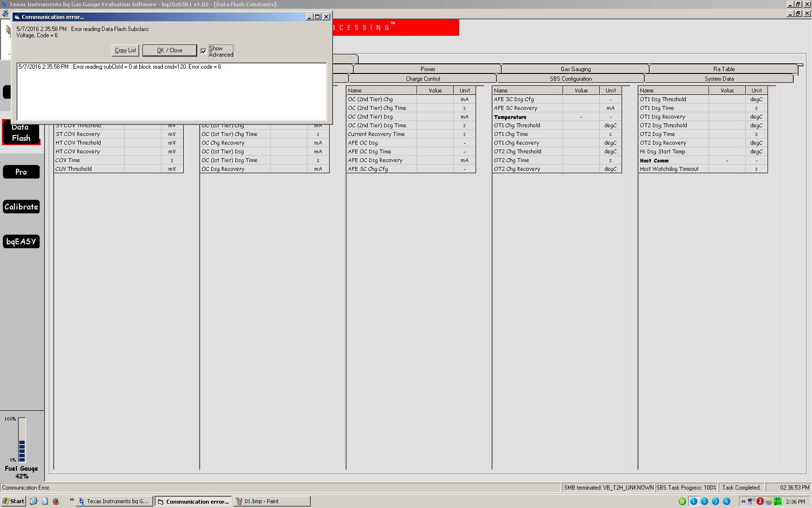Open the Gas Gauging tab
This screenshot has width=812, height=508.
click(x=576, y=69)
